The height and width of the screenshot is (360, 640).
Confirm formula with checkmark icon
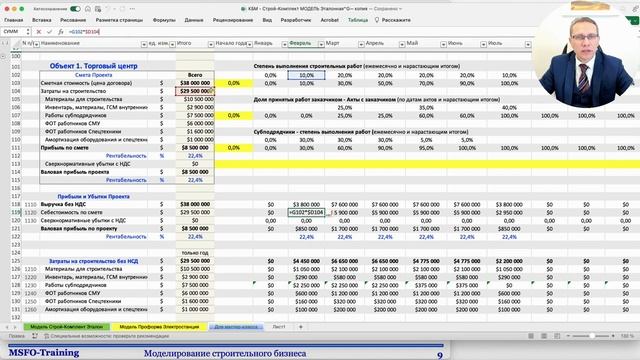(x=49, y=31)
